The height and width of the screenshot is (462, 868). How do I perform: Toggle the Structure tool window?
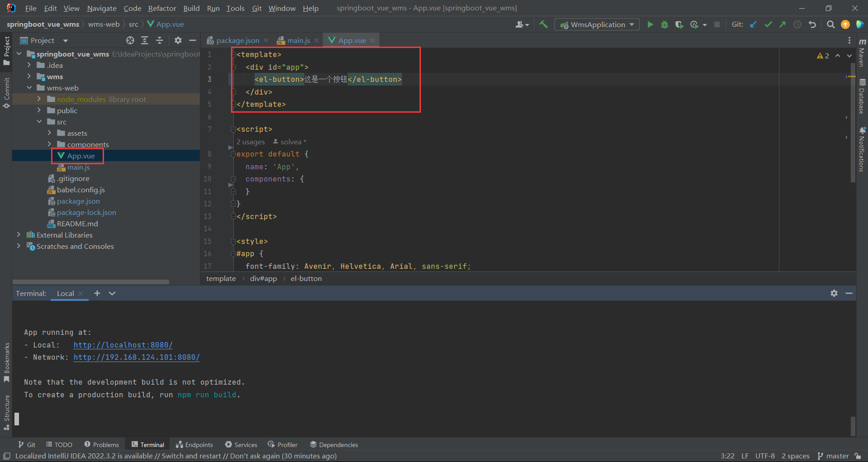[6, 410]
